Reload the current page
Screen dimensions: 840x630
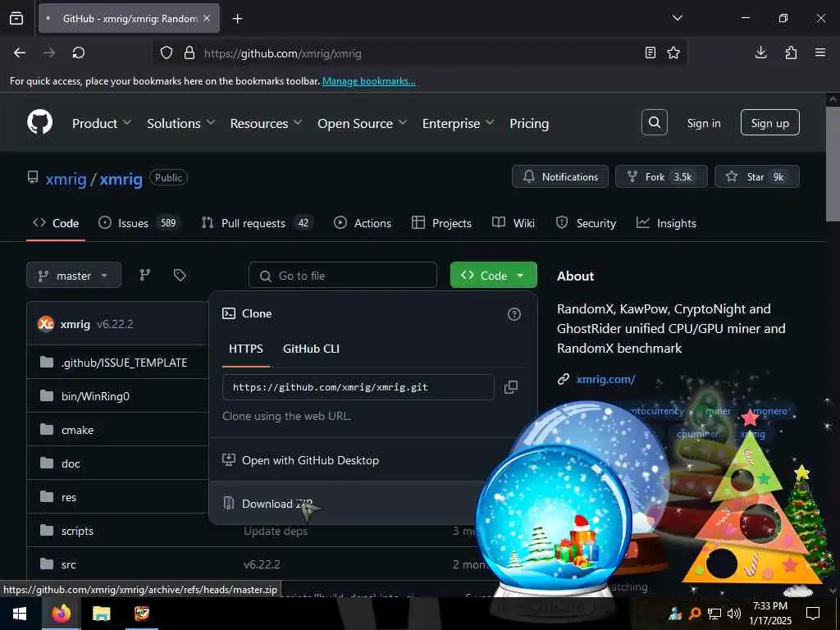(79, 52)
